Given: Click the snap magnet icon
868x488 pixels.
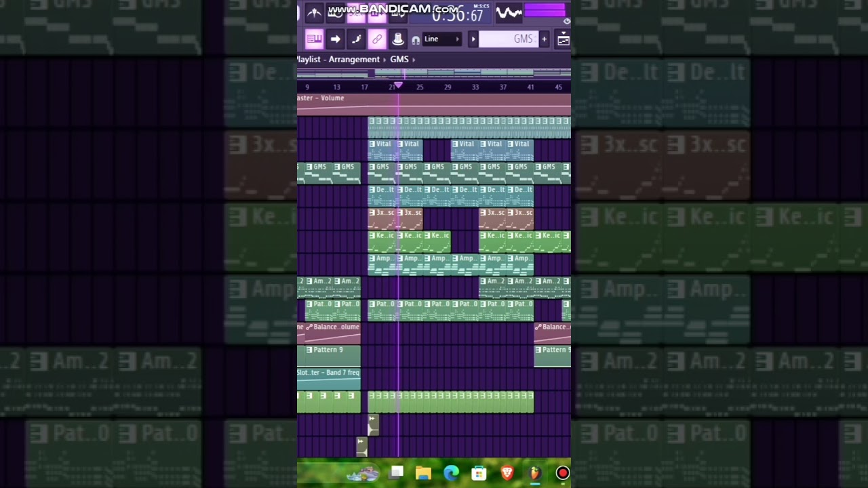Looking at the screenshot, I should (416, 40).
